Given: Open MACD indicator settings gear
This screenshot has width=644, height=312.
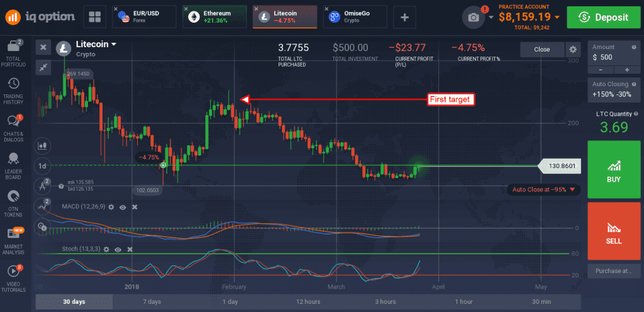Looking at the screenshot, I should [x=111, y=207].
